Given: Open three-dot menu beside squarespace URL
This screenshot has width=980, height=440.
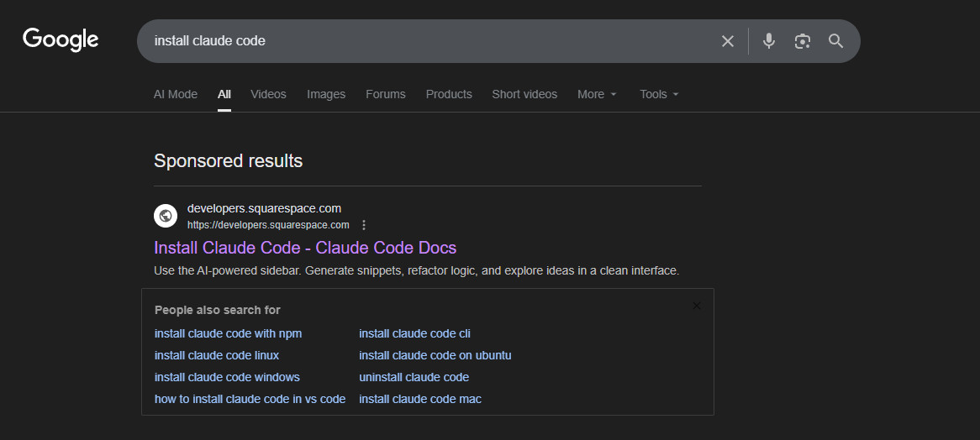Looking at the screenshot, I should click(x=364, y=225).
